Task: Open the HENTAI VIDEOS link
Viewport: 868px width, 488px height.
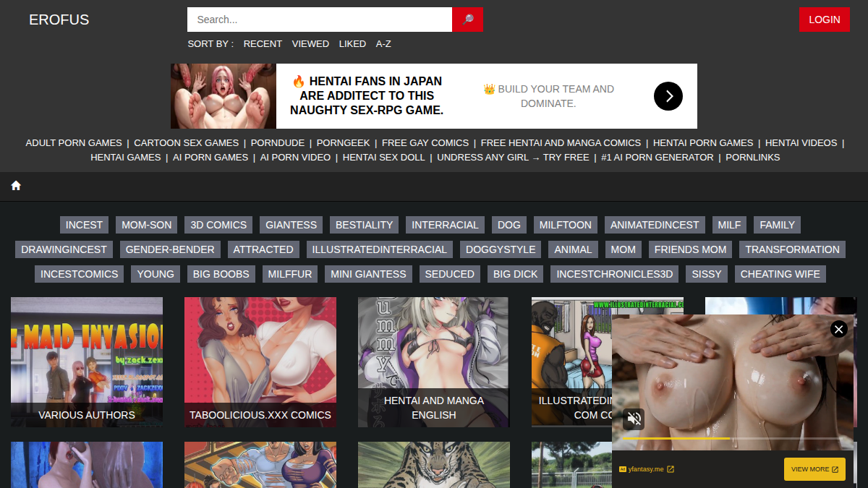Action: pyautogui.click(x=801, y=143)
